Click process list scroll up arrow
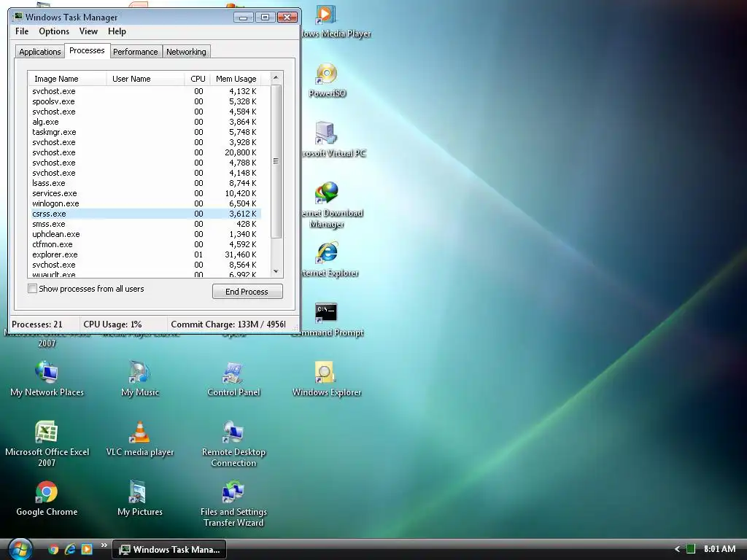Screen dimensions: 747x560 276,77
